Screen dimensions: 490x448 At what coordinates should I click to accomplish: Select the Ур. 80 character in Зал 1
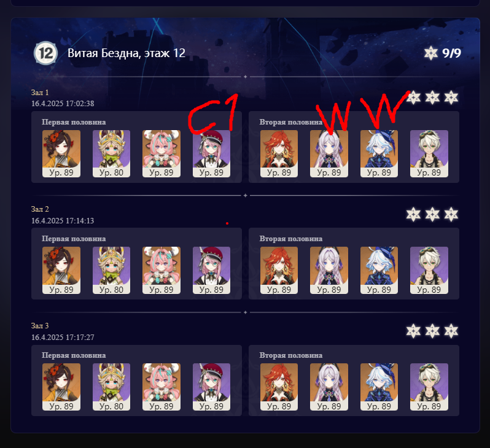click(111, 153)
